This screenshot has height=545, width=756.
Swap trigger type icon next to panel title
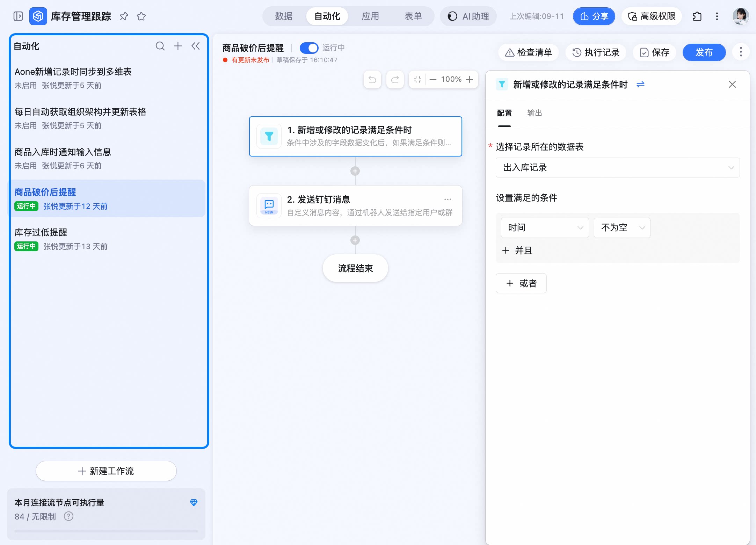pyautogui.click(x=640, y=85)
